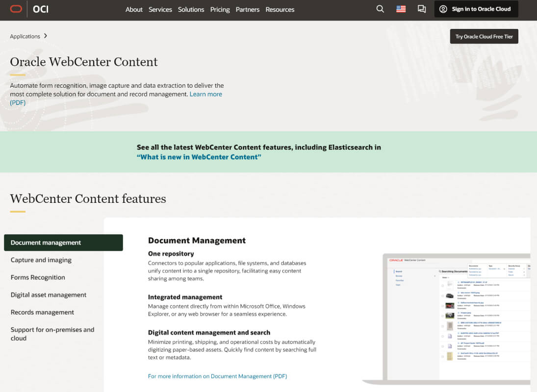This screenshot has width=537, height=392.
Task: Open the Solutions menu
Action: pyautogui.click(x=191, y=10)
